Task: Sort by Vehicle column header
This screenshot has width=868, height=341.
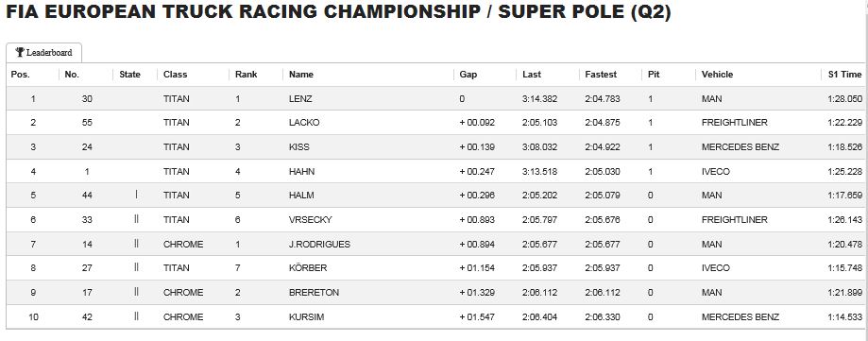Action: tap(717, 75)
